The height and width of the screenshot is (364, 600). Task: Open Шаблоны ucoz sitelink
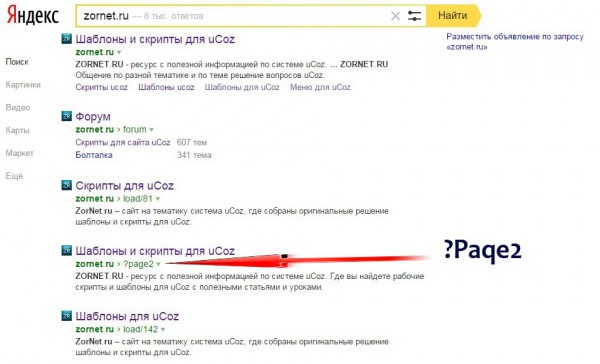[x=166, y=87]
